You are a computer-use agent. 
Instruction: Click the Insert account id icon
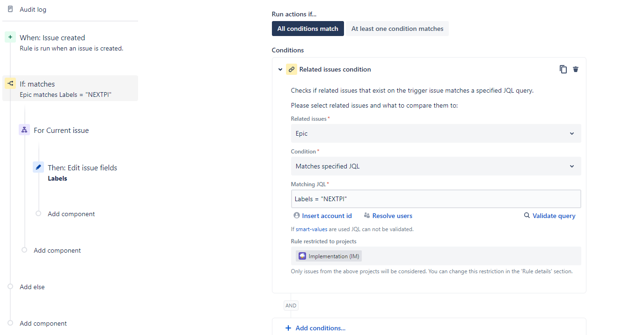coord(297,215)
